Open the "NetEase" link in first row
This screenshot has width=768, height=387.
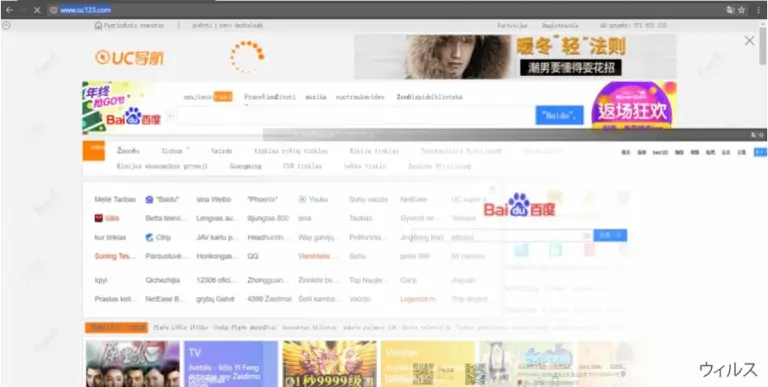tap(413, 200)
